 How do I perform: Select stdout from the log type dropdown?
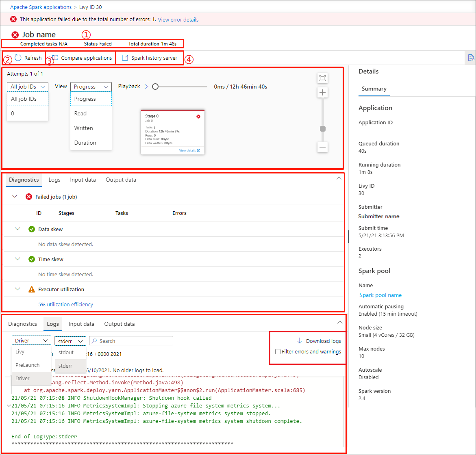click(67, 353)
